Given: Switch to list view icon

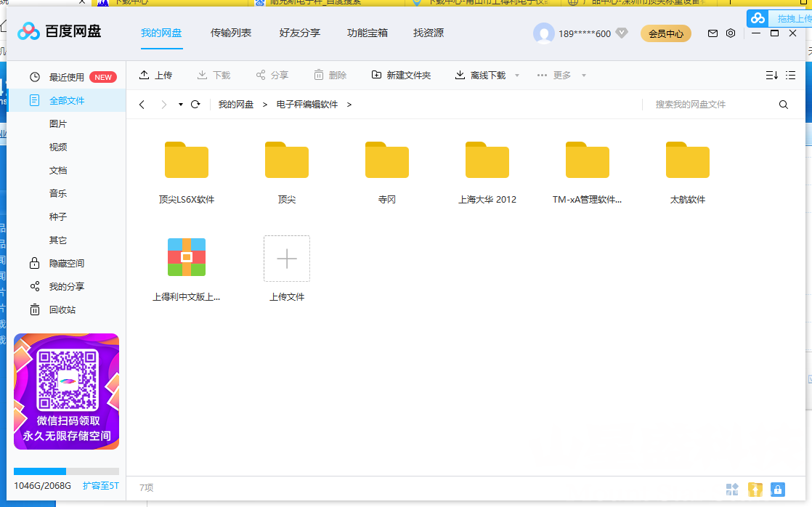Looking at the screenshot, I should [x=791, y=75].
